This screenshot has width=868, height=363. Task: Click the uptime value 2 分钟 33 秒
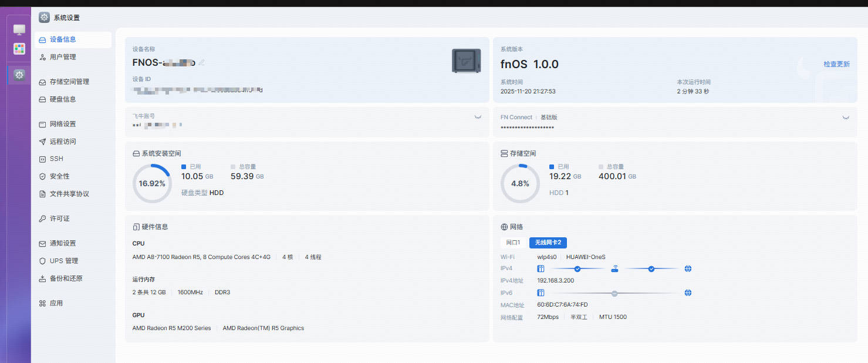click(693, 92)
